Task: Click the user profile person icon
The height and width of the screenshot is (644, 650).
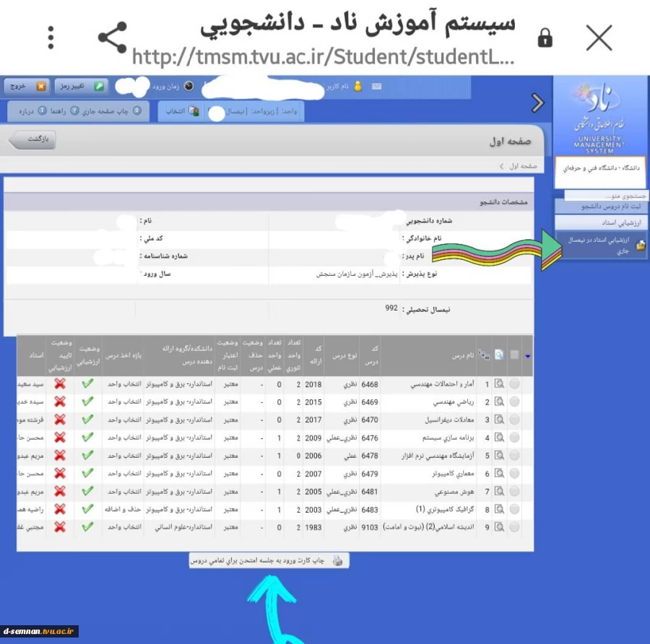Action: (x=358, y=86)
